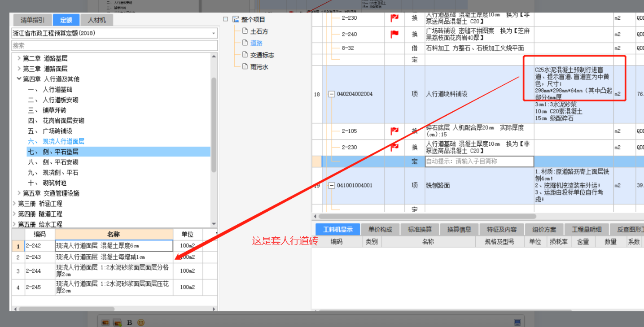
Task: Open the 反查图形 tab
Action: click(627, 229)
